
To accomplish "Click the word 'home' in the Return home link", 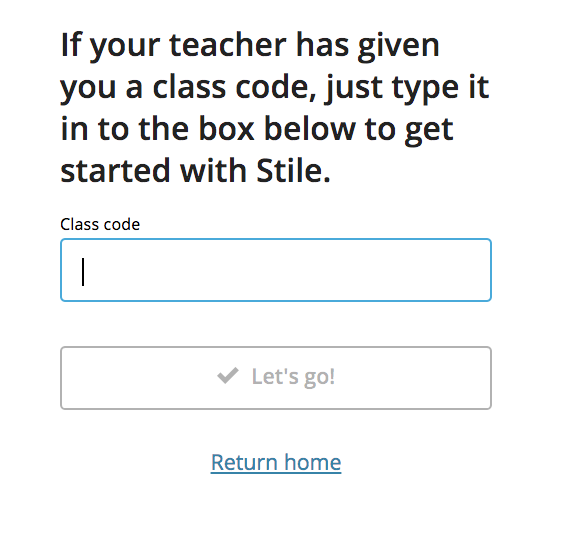I will coord(313,462).
